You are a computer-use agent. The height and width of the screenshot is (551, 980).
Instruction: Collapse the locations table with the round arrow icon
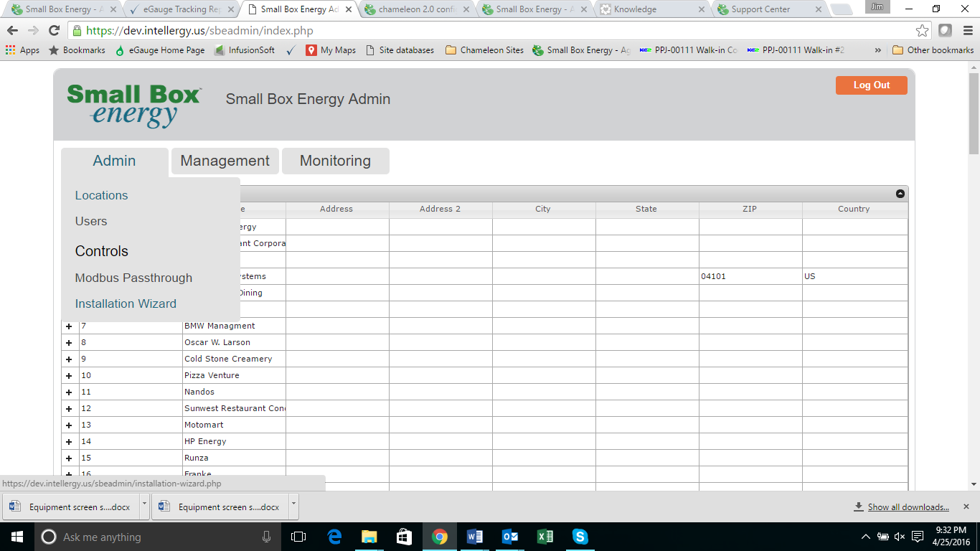click(900, 194)
